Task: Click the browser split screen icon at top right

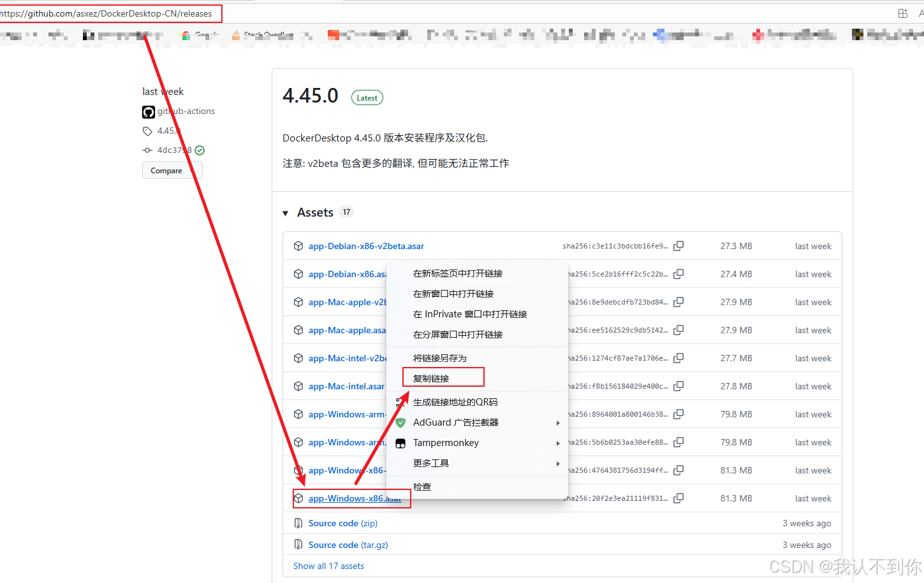Action: pos(903,13)
